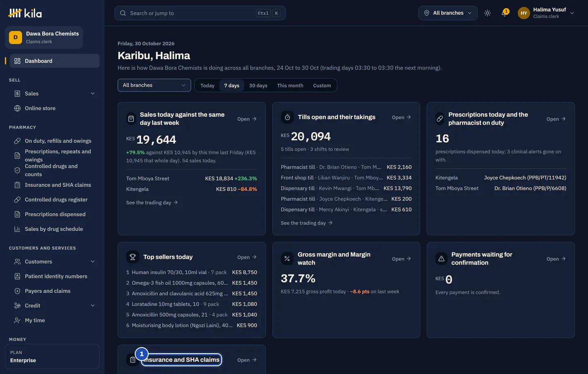Open the All branches filter under the greeting

[154, 85]
